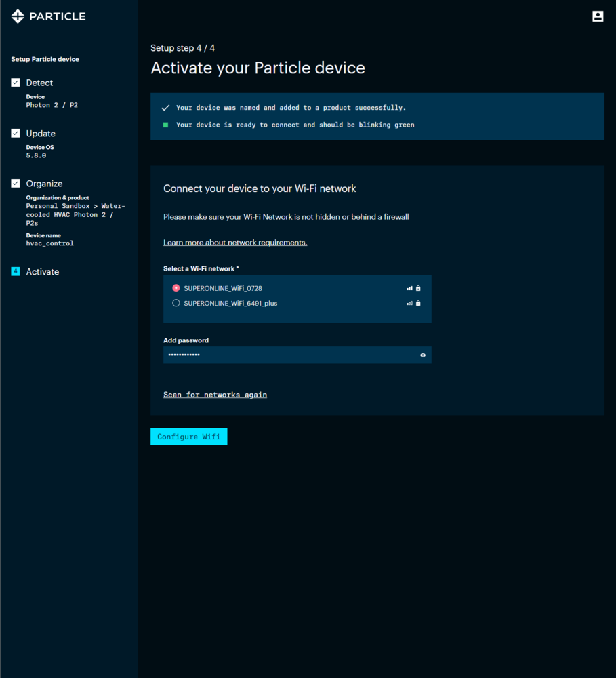Show password with the eye icon
This screenshot has height=678, width=616.
[423, 355]
